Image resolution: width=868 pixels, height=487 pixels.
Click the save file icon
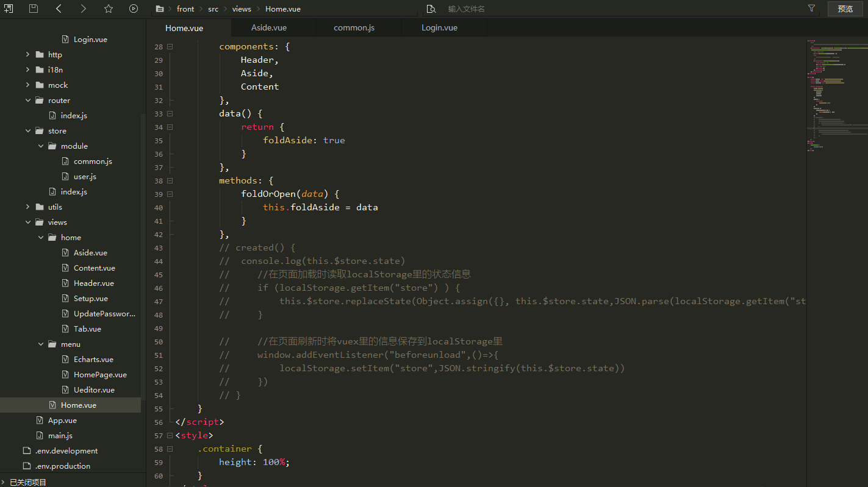coord(34,9)
